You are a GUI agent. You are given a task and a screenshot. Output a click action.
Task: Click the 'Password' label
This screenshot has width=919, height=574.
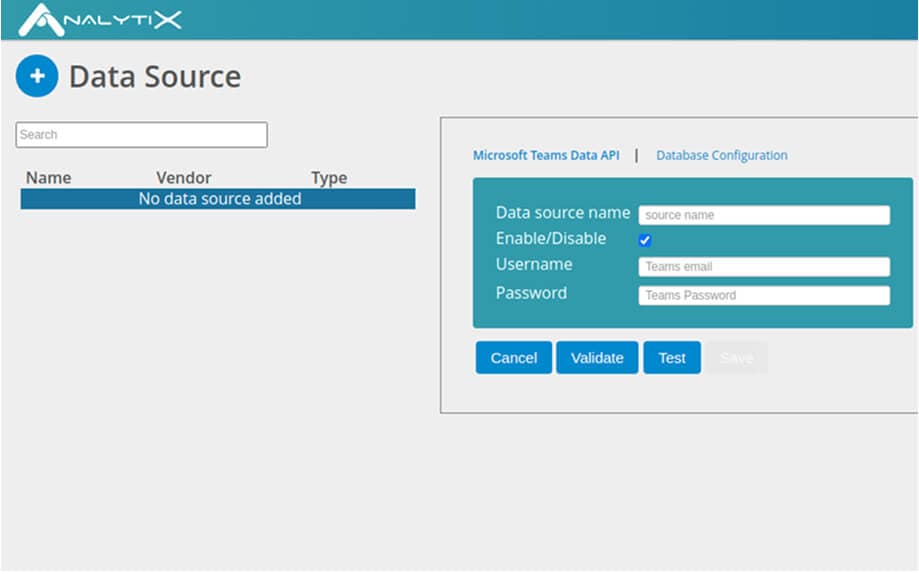click(531, 293)
